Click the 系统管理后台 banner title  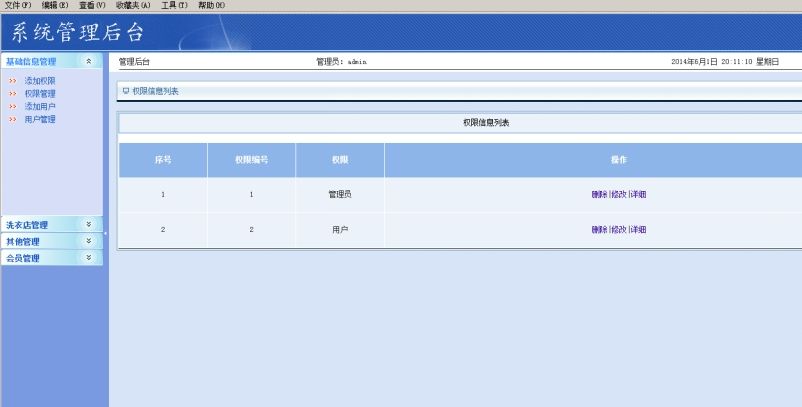tap(77, 32)
